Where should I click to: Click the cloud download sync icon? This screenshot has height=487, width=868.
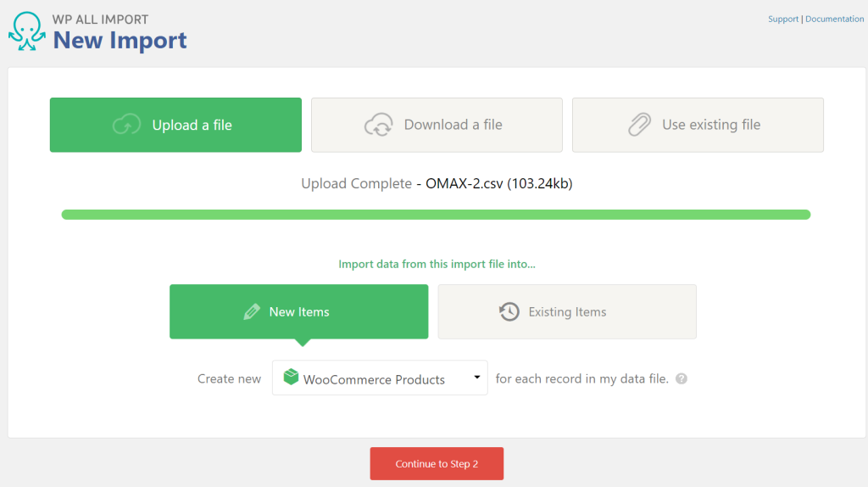pyautogui.click(x=378, y=126)
